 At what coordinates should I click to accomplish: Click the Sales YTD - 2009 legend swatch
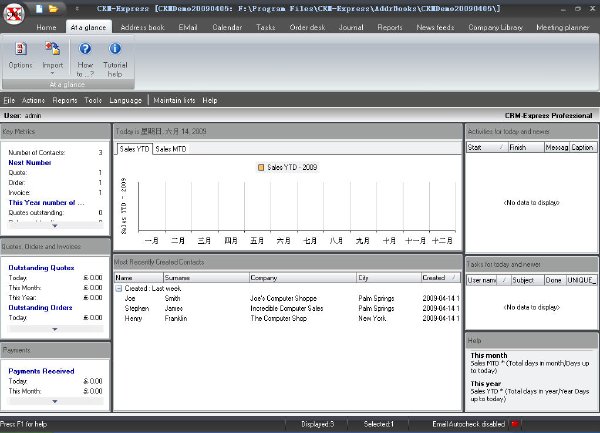261,167
